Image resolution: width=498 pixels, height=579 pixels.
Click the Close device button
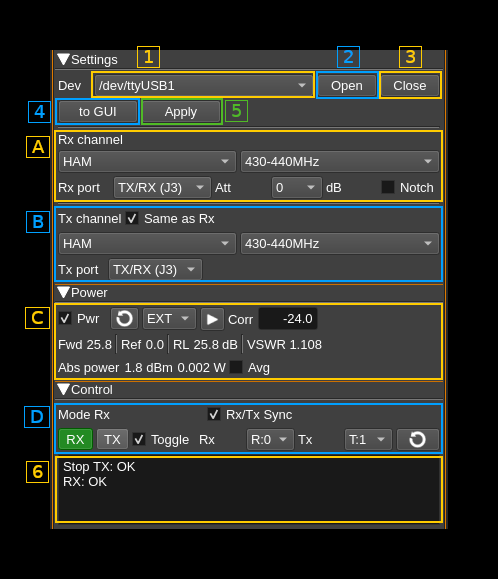coord(410,85)
